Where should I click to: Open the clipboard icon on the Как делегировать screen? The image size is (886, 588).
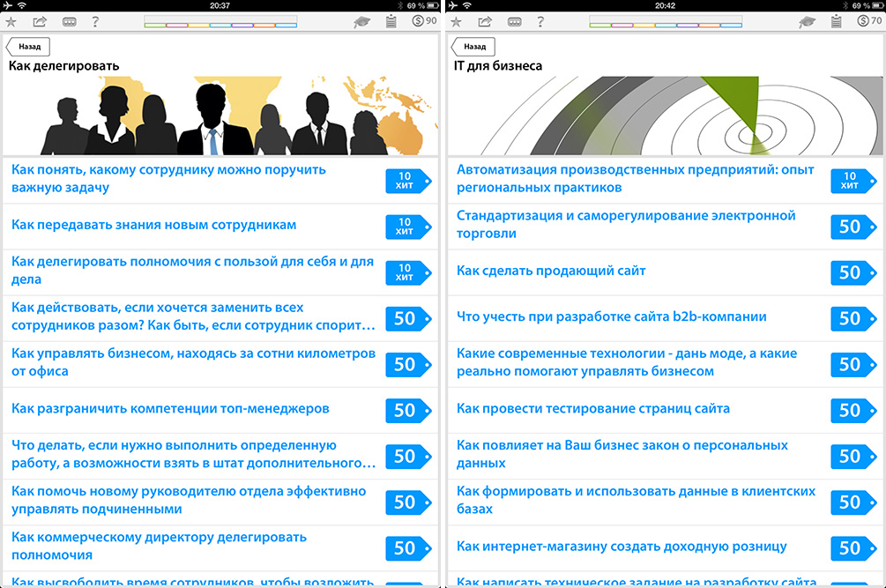click(391, 22)
